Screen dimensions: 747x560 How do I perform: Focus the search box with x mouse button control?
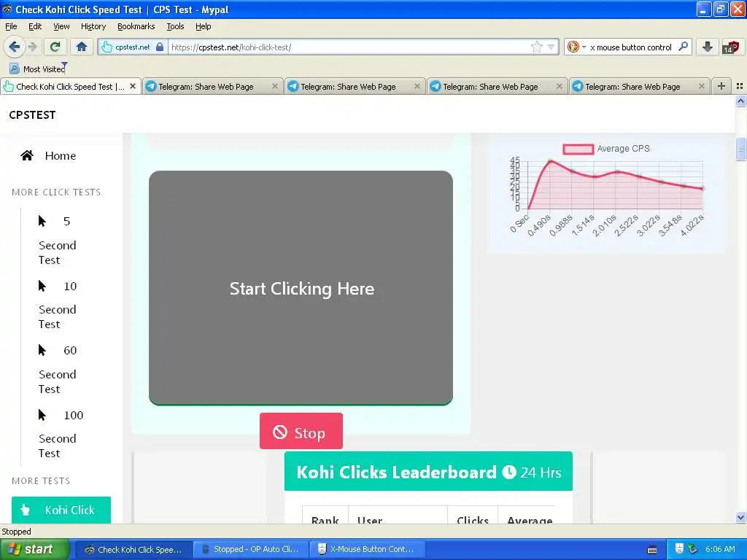point(631,47)
